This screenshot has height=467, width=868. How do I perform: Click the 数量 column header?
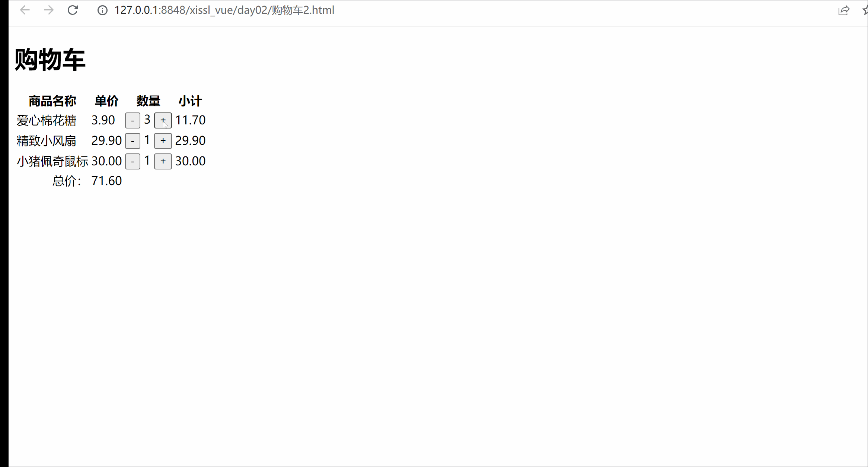click(148, 101)
